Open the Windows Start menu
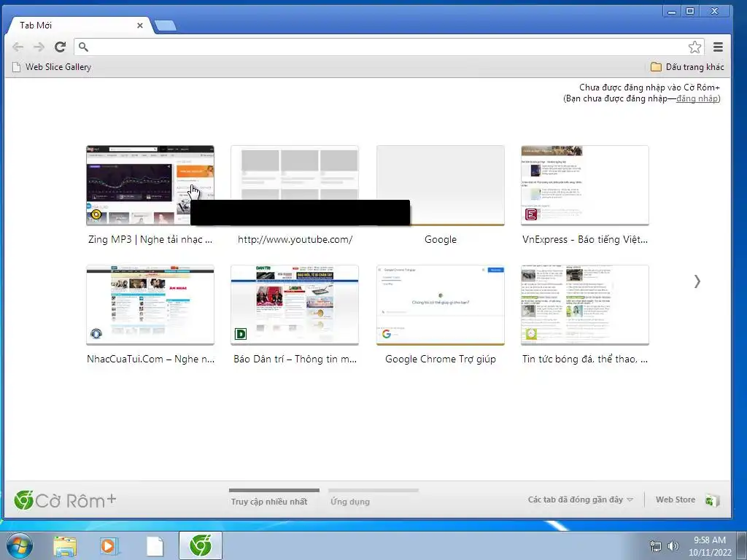Screen dimensions: 747x560 tap(20, 545)
